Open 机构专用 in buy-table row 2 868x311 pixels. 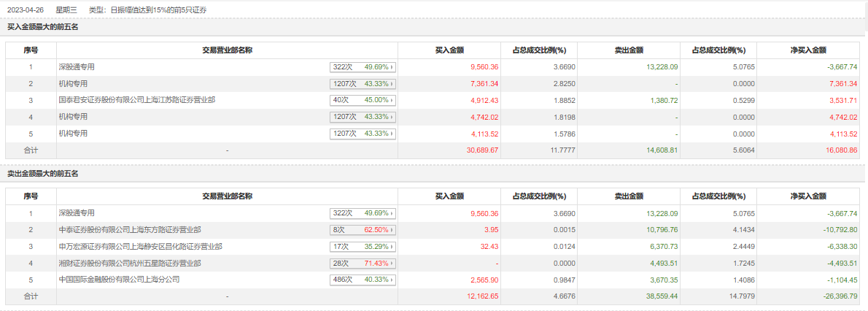coord(73,83)
